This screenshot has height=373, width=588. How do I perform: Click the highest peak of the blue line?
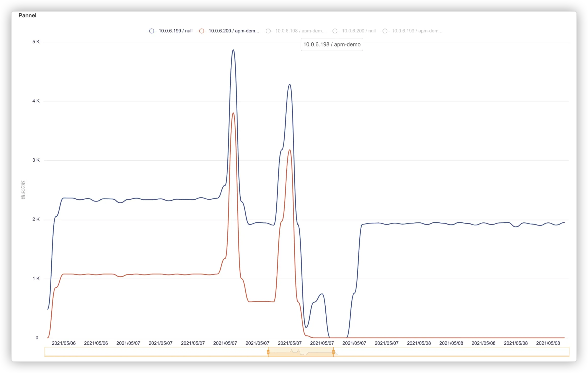point(233,50)
